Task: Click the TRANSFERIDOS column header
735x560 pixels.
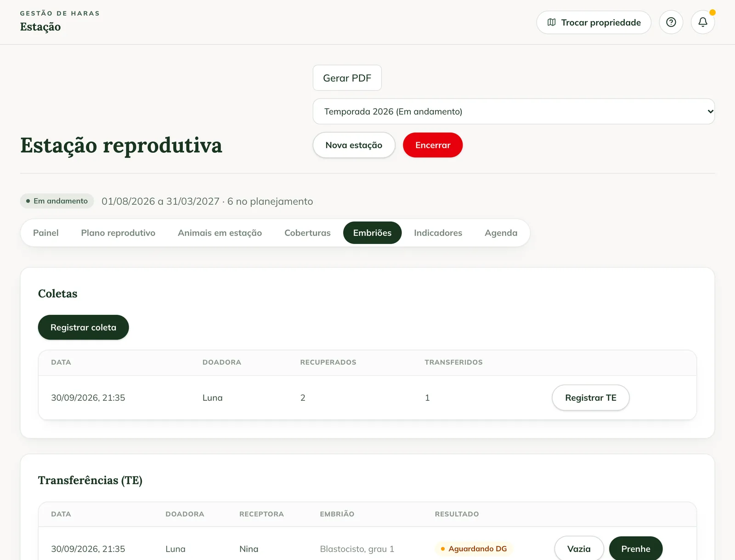Action: [453, 362]
